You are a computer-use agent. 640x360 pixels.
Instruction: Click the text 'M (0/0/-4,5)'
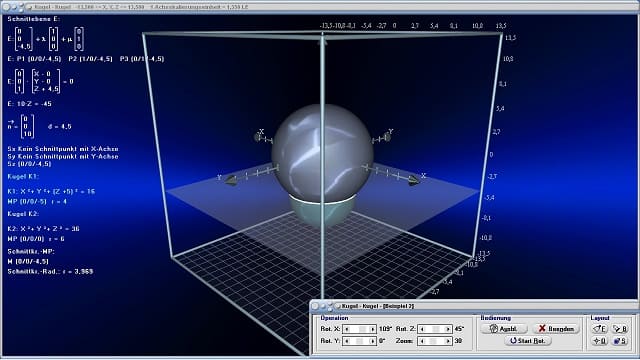point(28,262)
